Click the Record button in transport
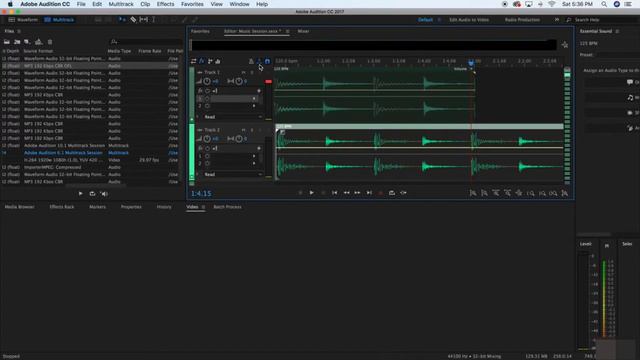The image size is (640, 360). click(381, 193)
